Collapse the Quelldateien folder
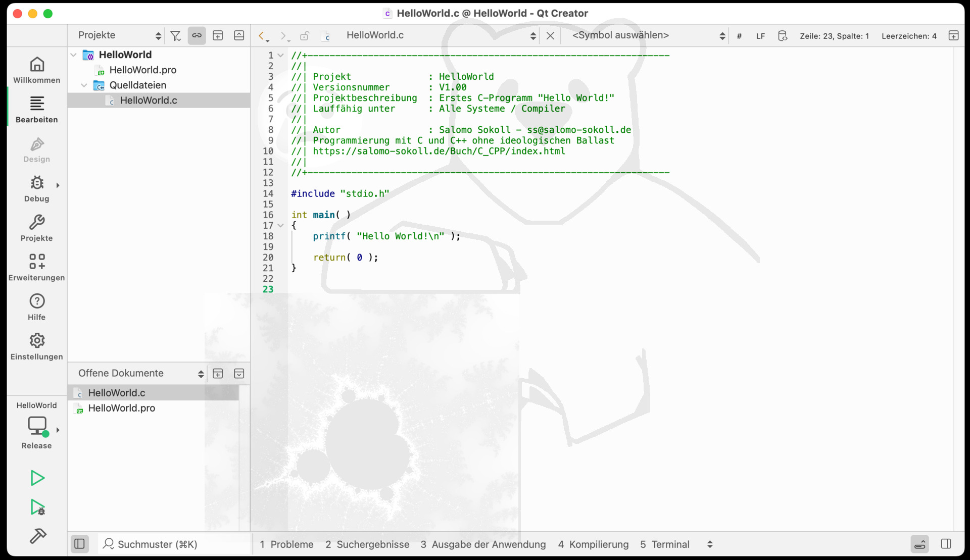The height and width of the screenshot is (560, 970). point(84,85)
